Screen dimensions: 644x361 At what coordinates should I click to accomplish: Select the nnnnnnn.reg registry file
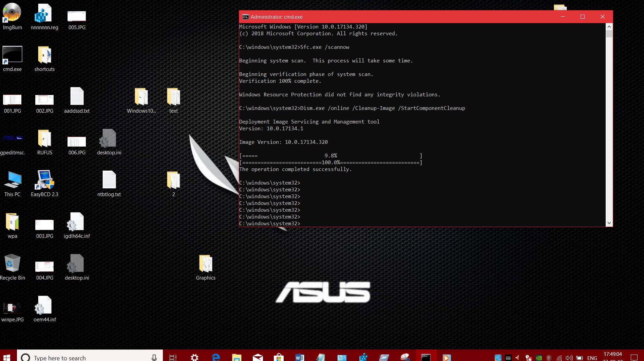[44, 16]
